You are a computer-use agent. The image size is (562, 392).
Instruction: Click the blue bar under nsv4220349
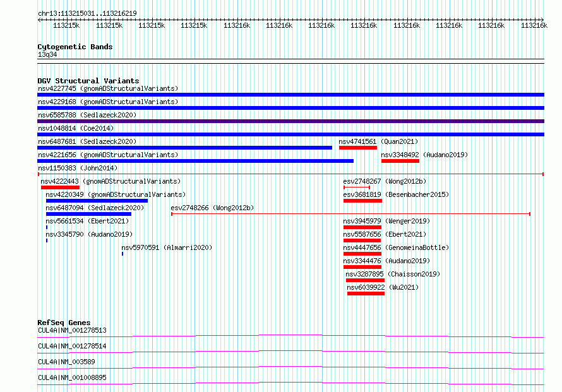(97, 201)
